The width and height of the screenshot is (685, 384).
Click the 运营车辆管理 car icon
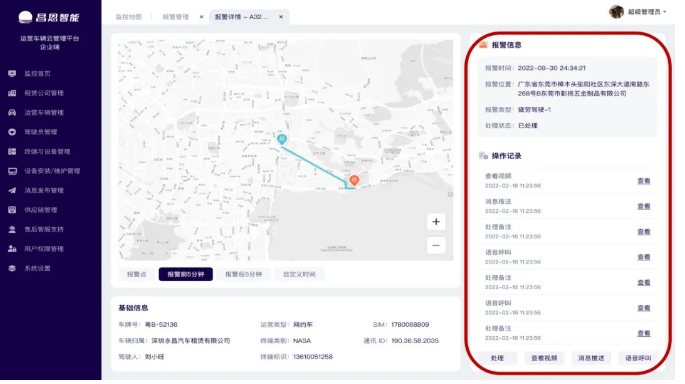pyautogui.click(x=12, y=113)
